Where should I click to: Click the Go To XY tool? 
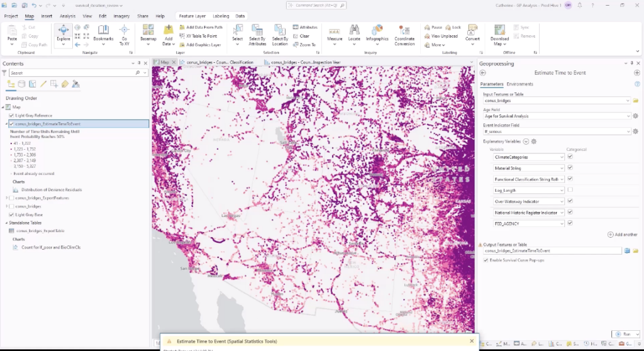(x=124, y=35)
